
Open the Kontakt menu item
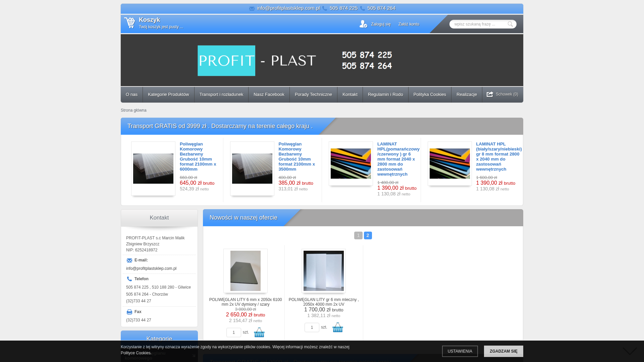click(x=350, y=95)
